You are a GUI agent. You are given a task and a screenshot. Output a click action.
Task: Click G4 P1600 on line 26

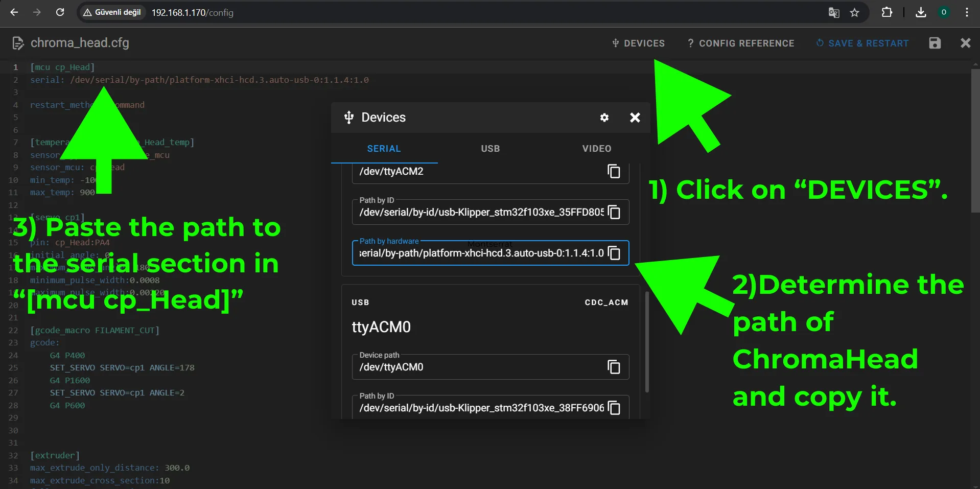coord(70,380)
